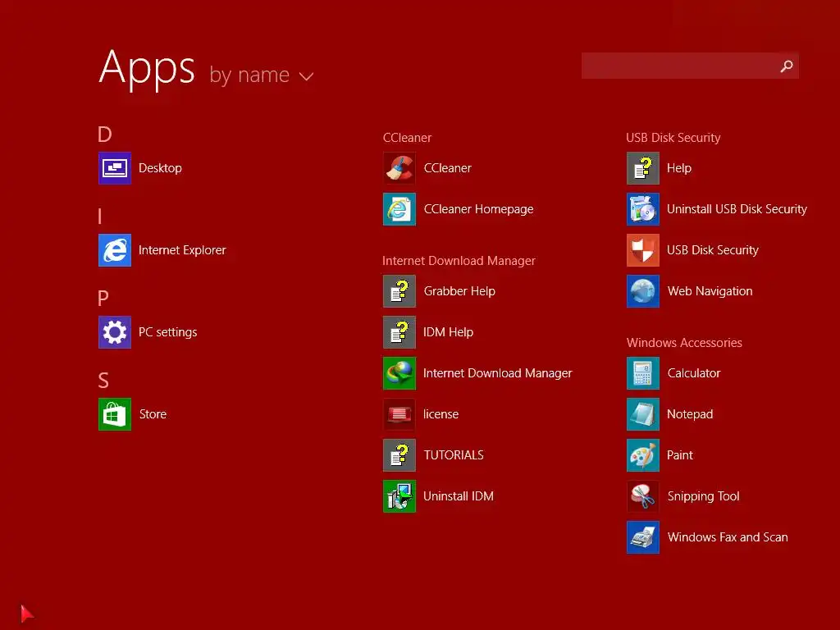The image size is (840, 630).
Task: Open PC settings gear icon
Action: tap(115, 332)
